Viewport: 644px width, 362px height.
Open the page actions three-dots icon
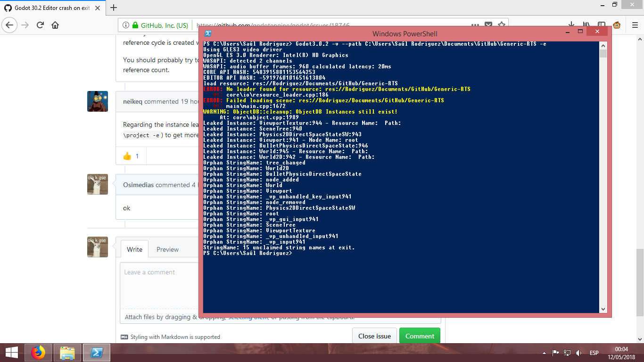click(x=475, y=25)
